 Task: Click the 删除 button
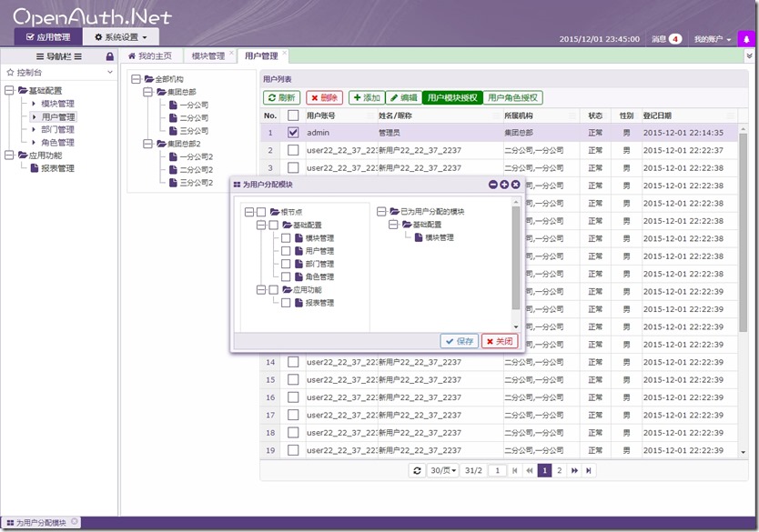(324, 97)
